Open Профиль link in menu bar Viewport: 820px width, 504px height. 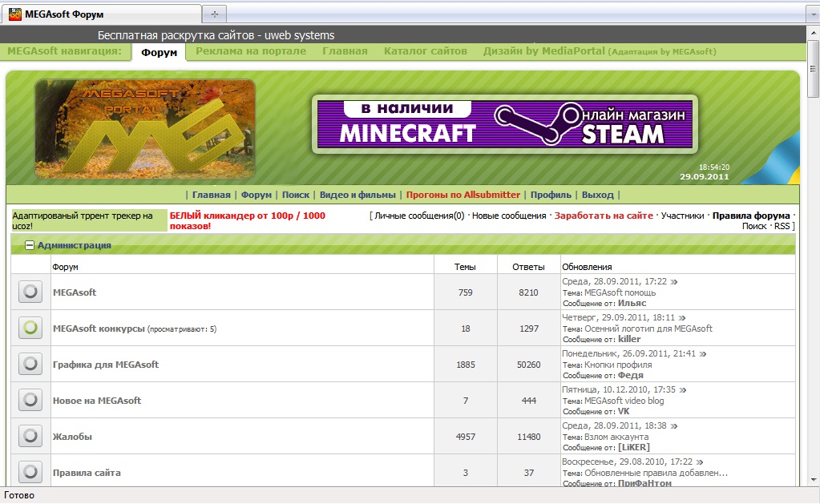[x=551, y=195]
